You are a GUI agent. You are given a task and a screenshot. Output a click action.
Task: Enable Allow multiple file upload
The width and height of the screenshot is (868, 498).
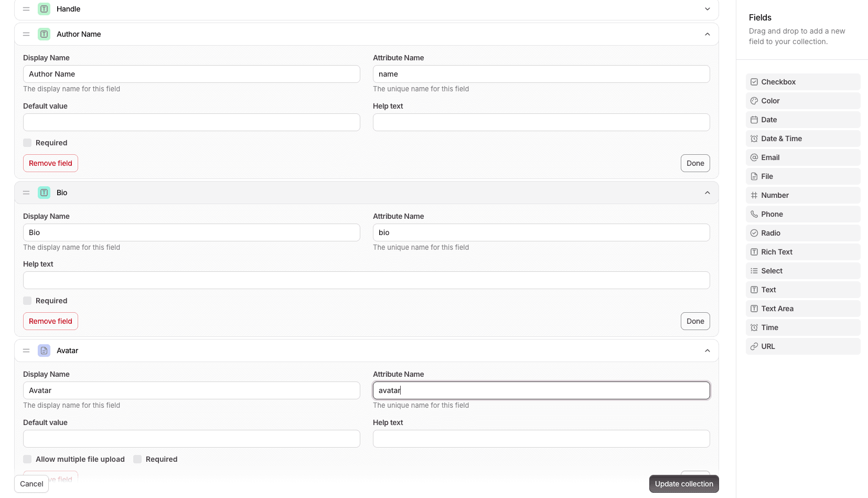click(x=27, y=459)
